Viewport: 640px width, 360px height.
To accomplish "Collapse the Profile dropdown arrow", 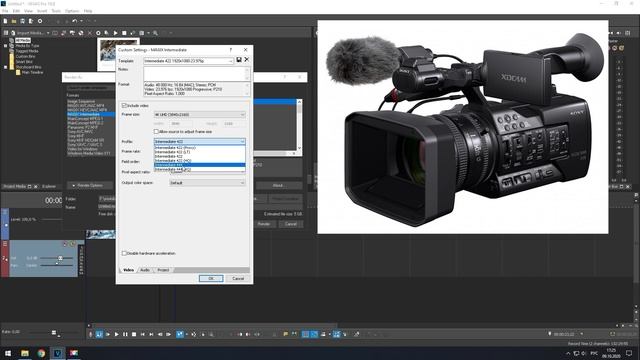I will point(242,142).
